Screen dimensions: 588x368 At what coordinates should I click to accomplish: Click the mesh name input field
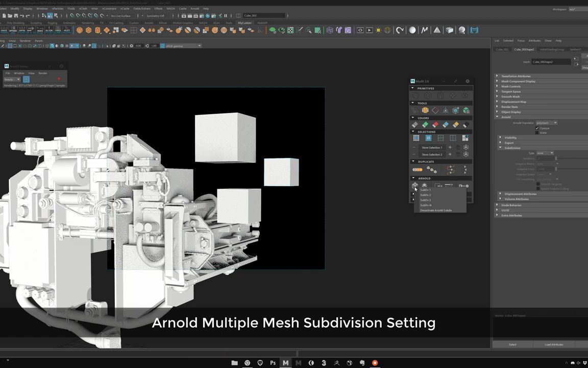coord(551,62)
